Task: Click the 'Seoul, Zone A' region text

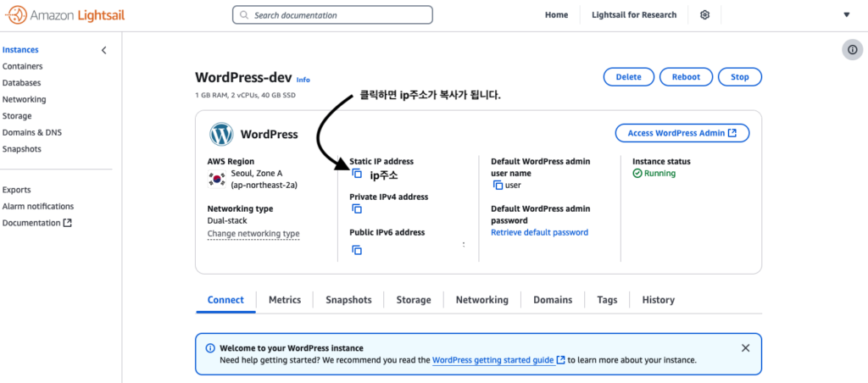Action: pos(256,173)
